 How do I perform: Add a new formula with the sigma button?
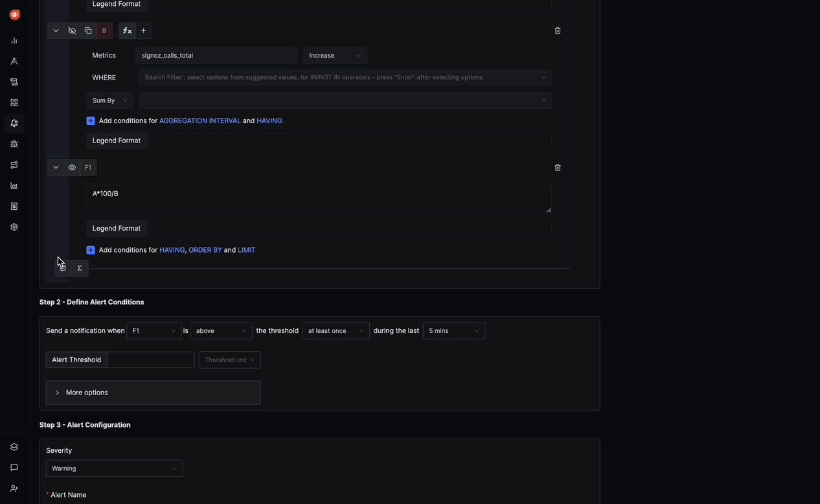(x=80, y=268)
